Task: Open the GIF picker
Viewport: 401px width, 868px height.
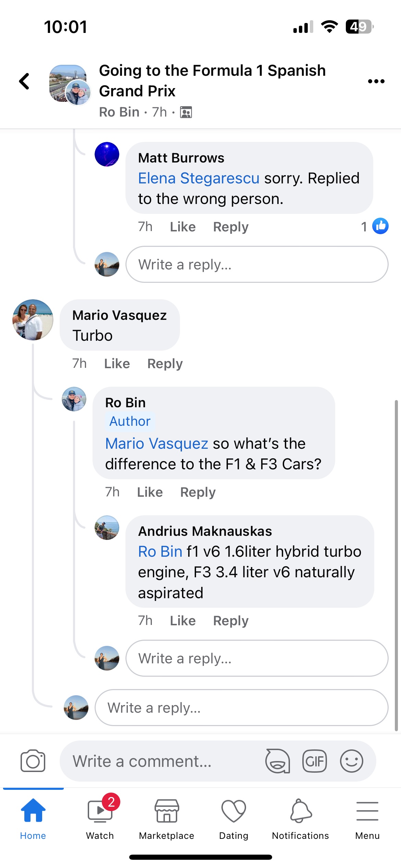Action: point(314,761)
